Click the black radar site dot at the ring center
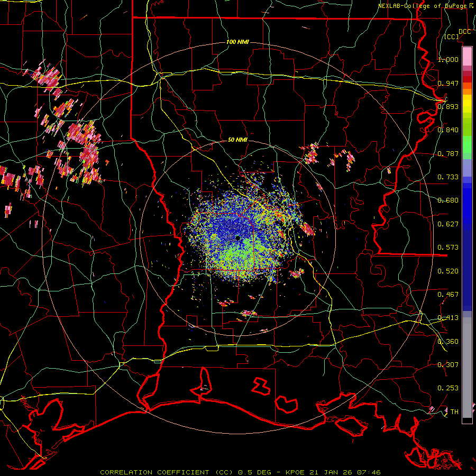The height and width of the screenshot is (476, 476). point(238,238)
